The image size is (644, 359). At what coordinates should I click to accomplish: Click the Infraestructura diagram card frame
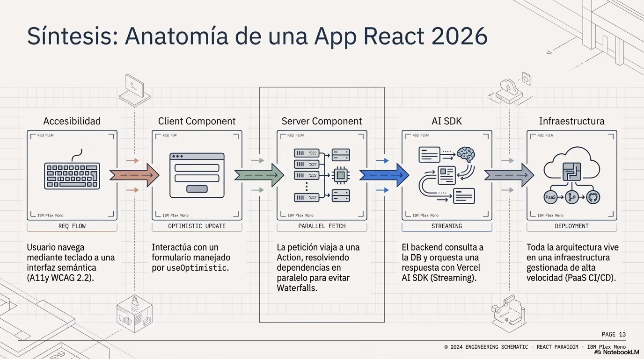571,175
